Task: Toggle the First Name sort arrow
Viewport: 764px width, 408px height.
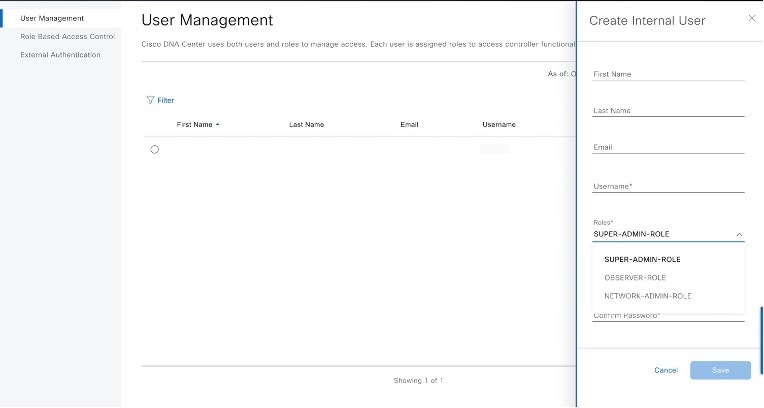Action: tap(217, 125)
